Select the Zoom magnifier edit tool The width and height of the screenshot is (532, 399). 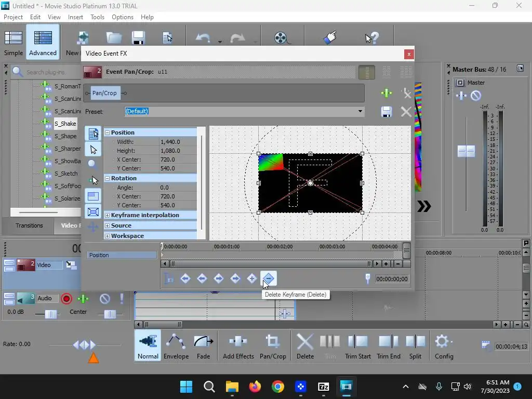pyautogui.click(x=92, y=164)
